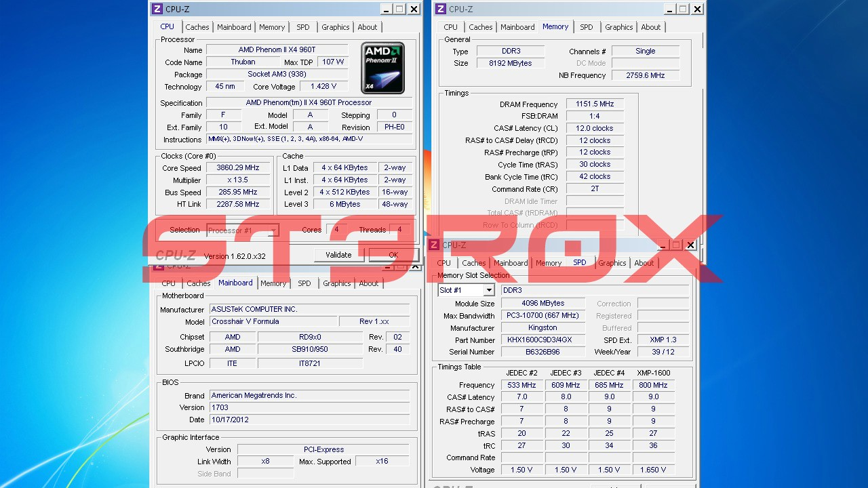
Task: Click the Chipset value 'RD9x0'
Action: (310, 337)
